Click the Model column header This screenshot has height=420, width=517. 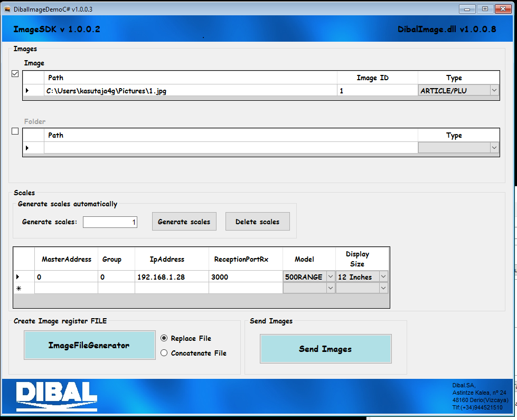click(x=309, y=259)
